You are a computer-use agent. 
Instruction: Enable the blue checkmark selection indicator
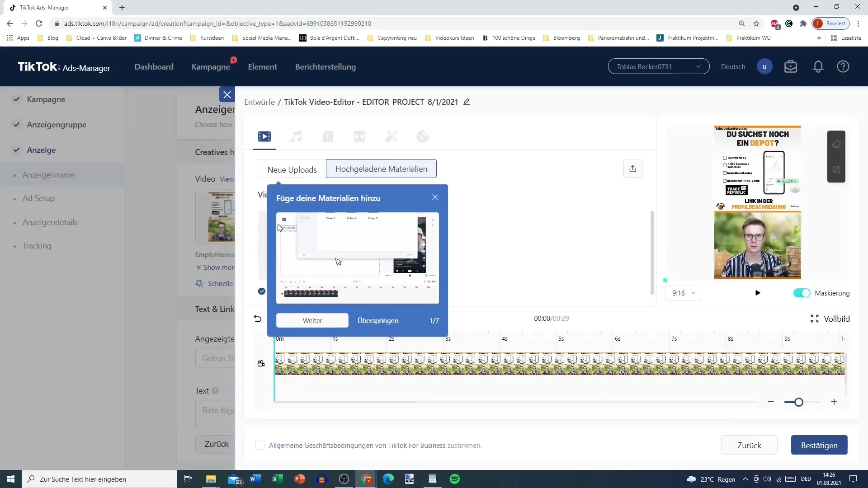262,291
